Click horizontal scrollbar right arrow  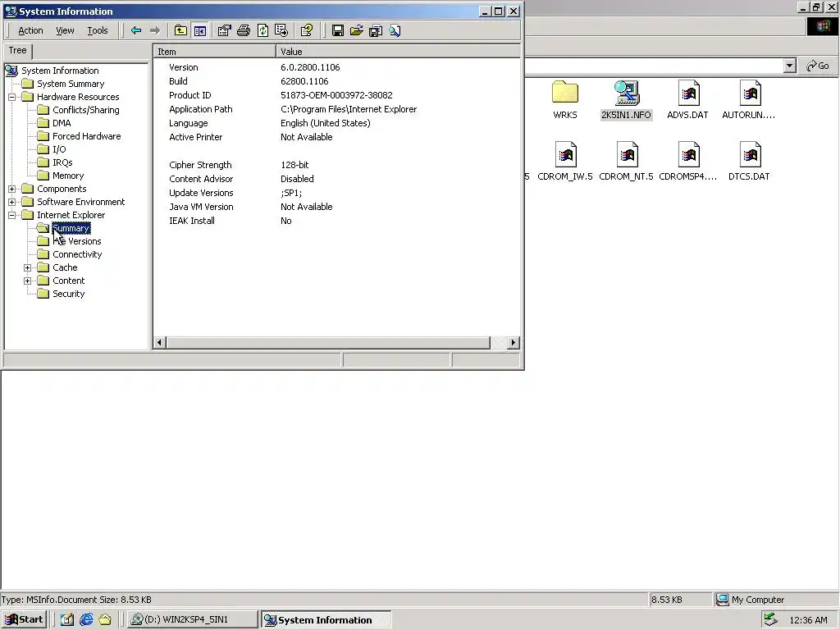[x=514, y=342]
